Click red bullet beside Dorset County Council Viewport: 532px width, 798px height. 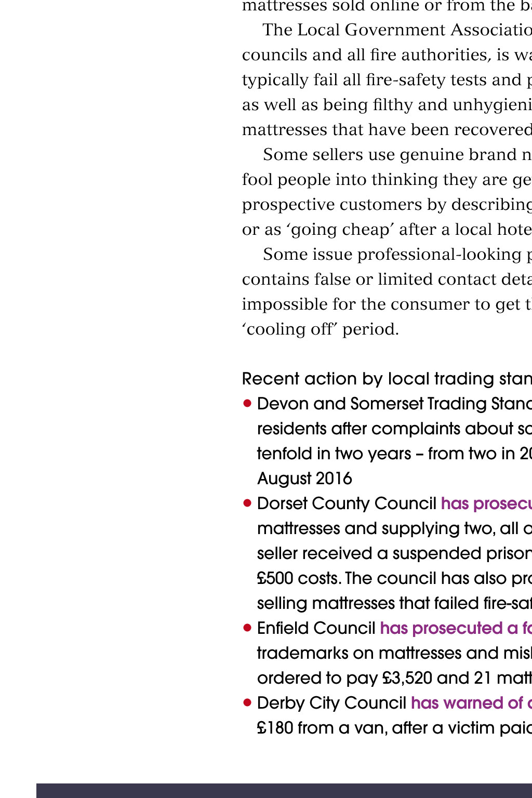[x=247, y=503]
